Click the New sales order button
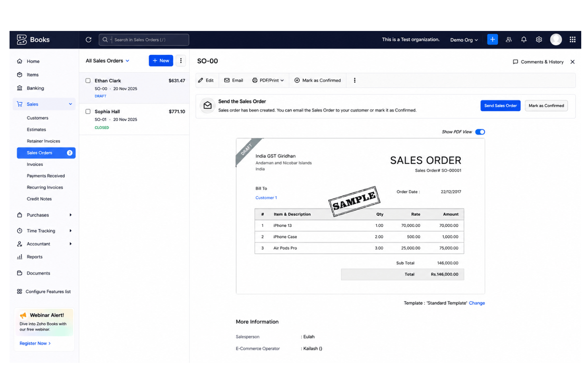Viewport: 588px width, 392px height. click(x=161, y=61)
